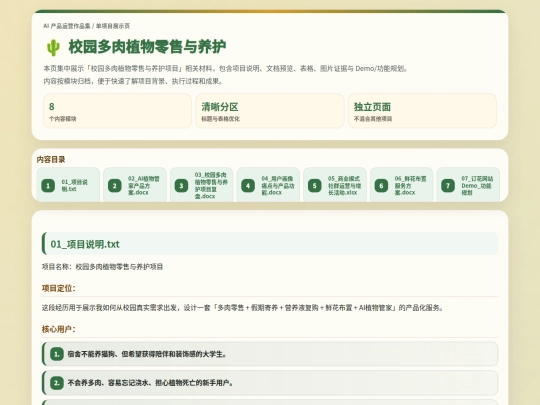Open the 07_订花网站Demo_功能规划 entry
The width and height of the screenshot is (540, 405).
[468, 185]
